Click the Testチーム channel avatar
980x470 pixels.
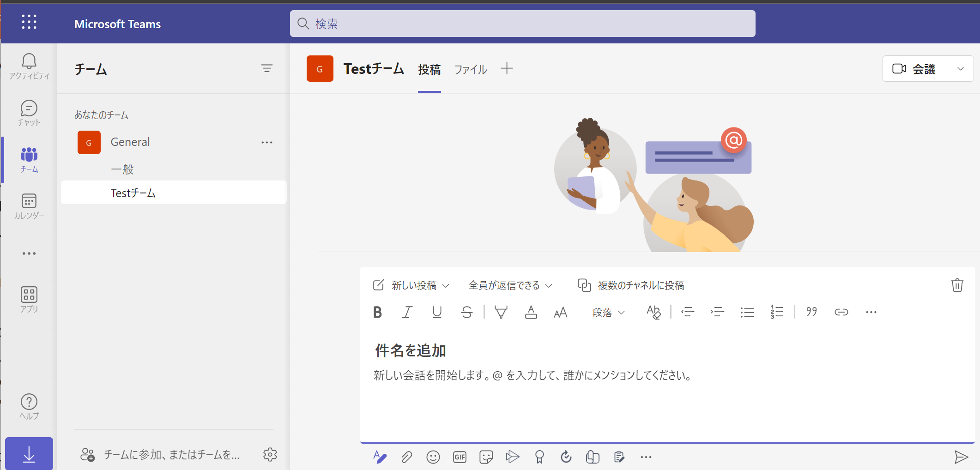coord(320,69)
